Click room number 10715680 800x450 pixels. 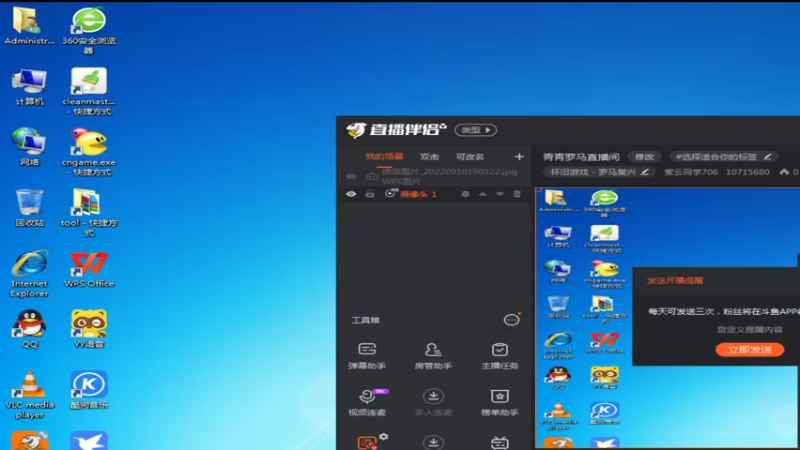pos(747,172)
